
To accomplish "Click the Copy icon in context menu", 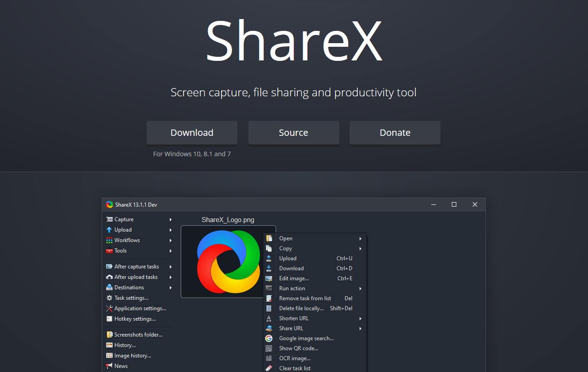I will pyautogui.click(x=269, y=248).
